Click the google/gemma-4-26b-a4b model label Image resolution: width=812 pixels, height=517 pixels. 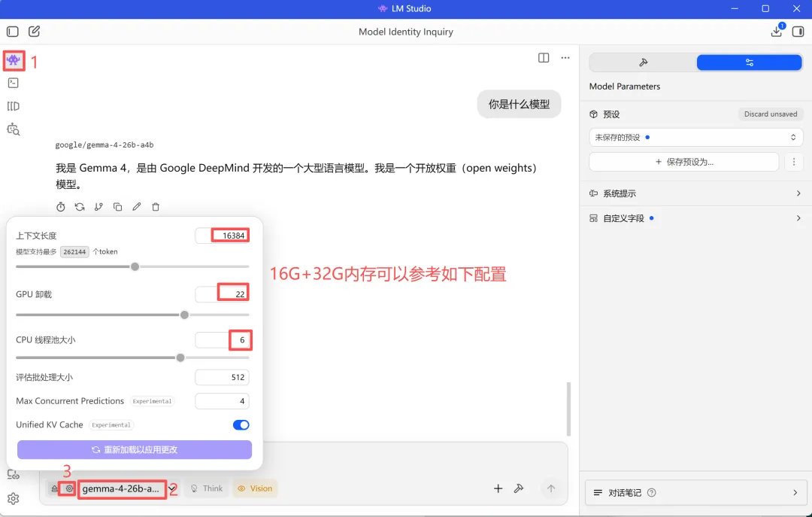pyautogui.click(x=105, y=144)
